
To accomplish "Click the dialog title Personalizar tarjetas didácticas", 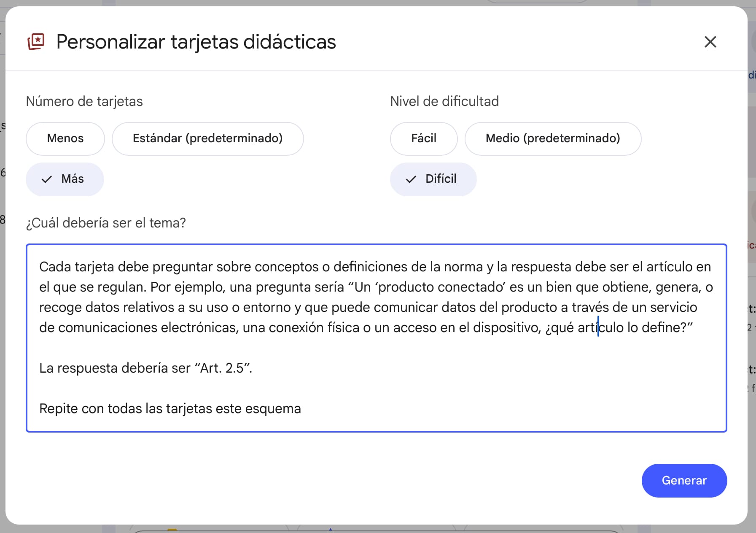I will pos(196,42).
